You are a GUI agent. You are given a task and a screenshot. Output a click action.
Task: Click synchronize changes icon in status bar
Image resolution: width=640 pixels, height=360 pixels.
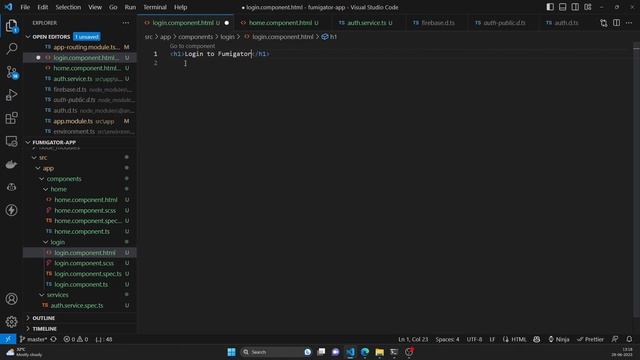(53, 339)
